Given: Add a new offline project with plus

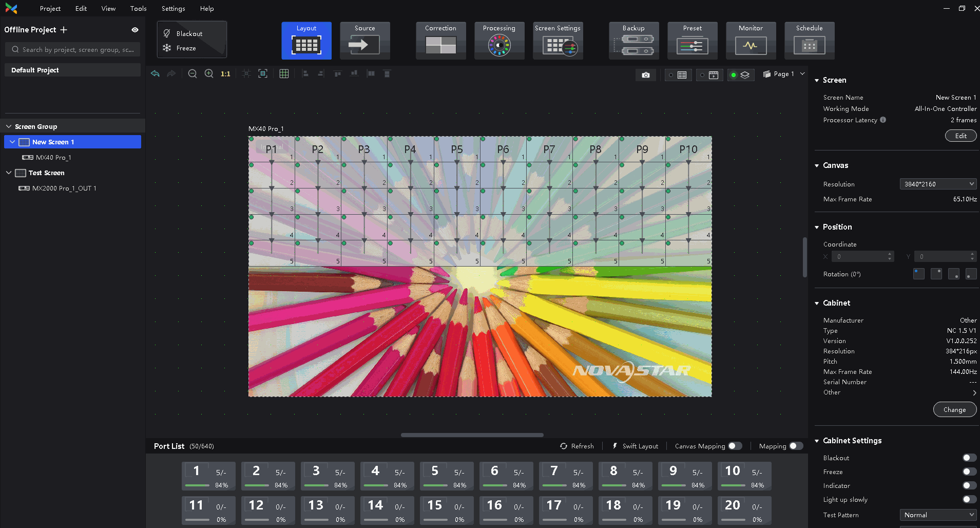Looking at the screenshot, I should click(x=64, y=30).
